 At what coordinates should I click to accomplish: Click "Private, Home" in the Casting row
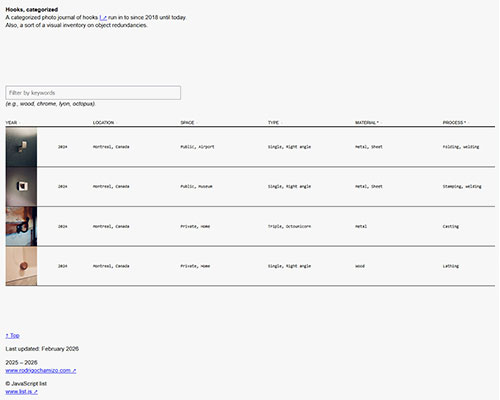pos(195,226)
